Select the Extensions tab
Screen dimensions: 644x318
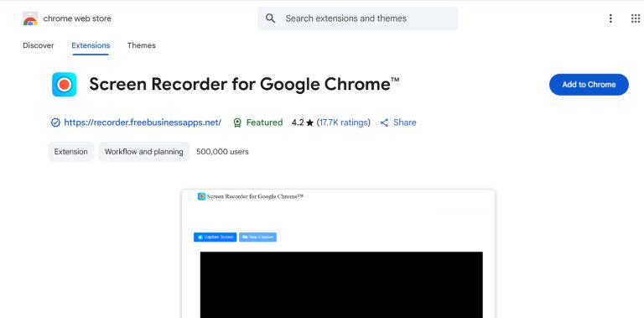tap(91, 45)
